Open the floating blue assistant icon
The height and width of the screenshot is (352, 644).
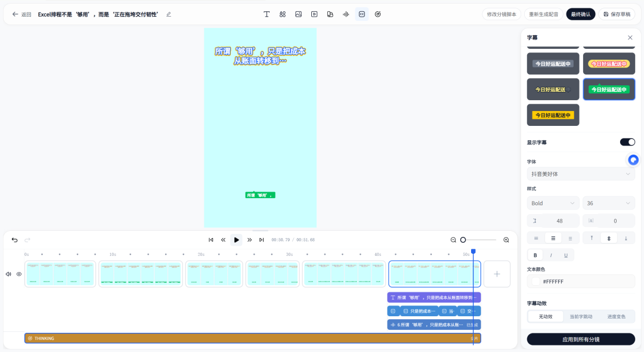coord(633,160)
